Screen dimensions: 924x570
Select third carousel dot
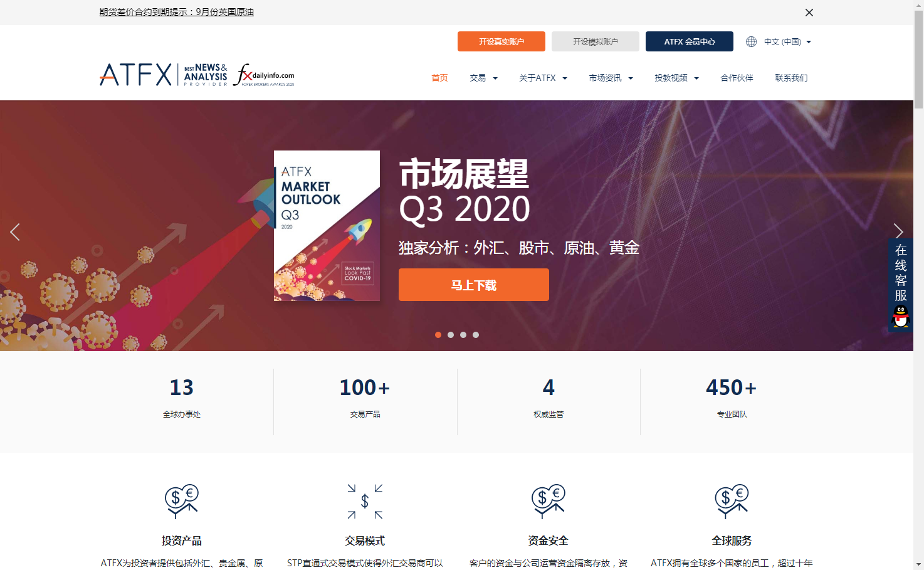pos(463,335)
